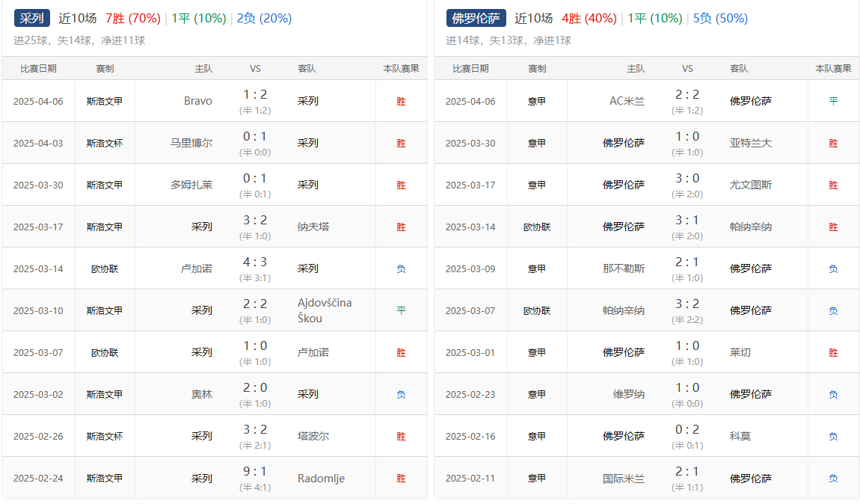Click the 采列 team badge header
860x504 pixels.
click(x=32, y=18)
